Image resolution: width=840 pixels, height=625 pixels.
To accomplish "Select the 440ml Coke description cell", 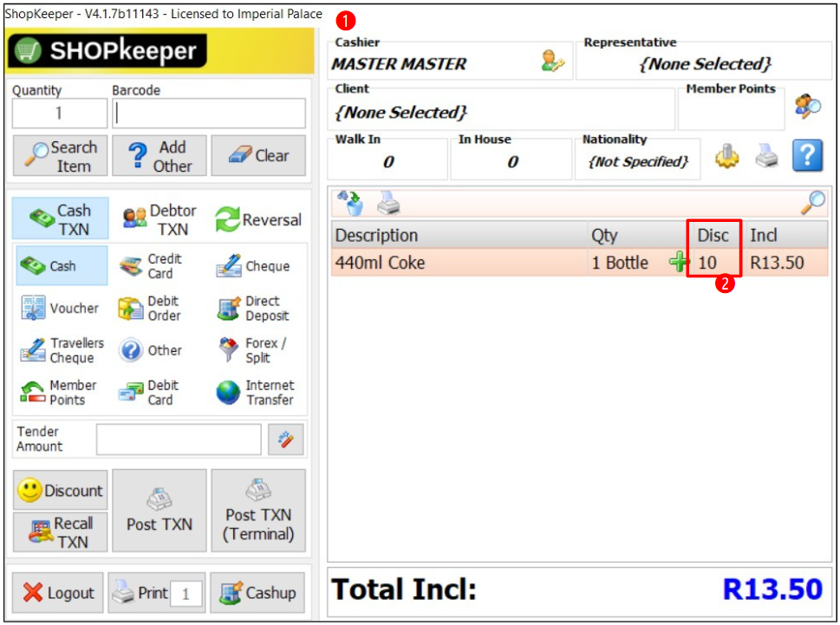I will pyautogui.click(x=459, y=263).
